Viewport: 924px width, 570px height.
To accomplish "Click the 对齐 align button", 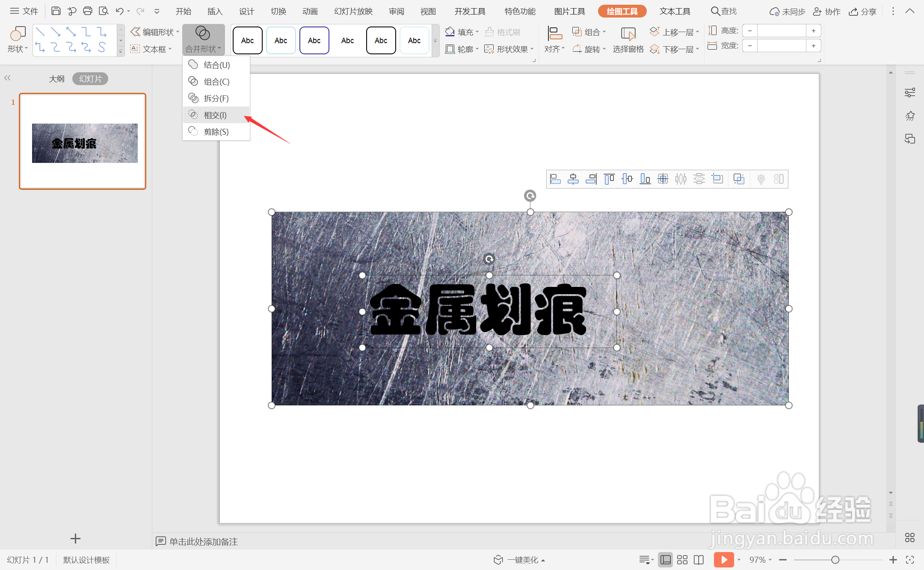I will [x=554, y=40].
